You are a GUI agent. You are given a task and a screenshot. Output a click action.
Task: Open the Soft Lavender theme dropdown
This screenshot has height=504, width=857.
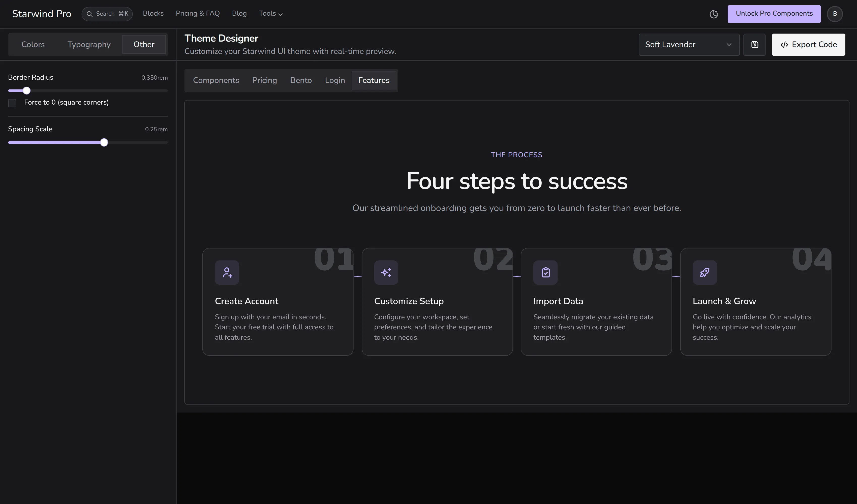[x=689, y=45]
